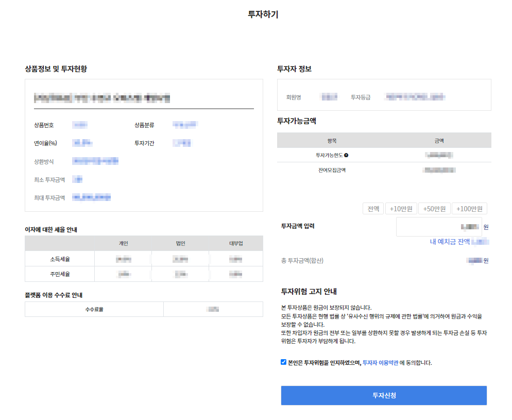Add 100만원 with the +100만원 button
Viewport: 512px width, 420px height.
[x=469, y=209]
